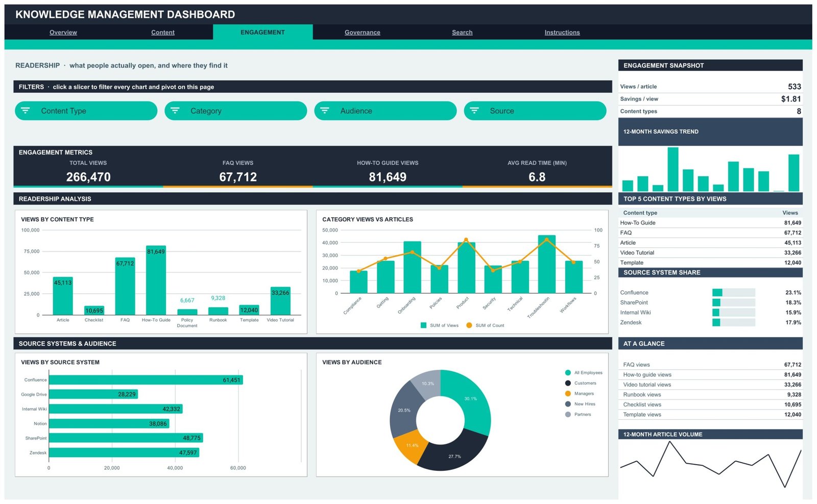This screenshot has height=504, width=817.
Task: Click the Template views row in At a Glance
Action: (x=710, y=415)
